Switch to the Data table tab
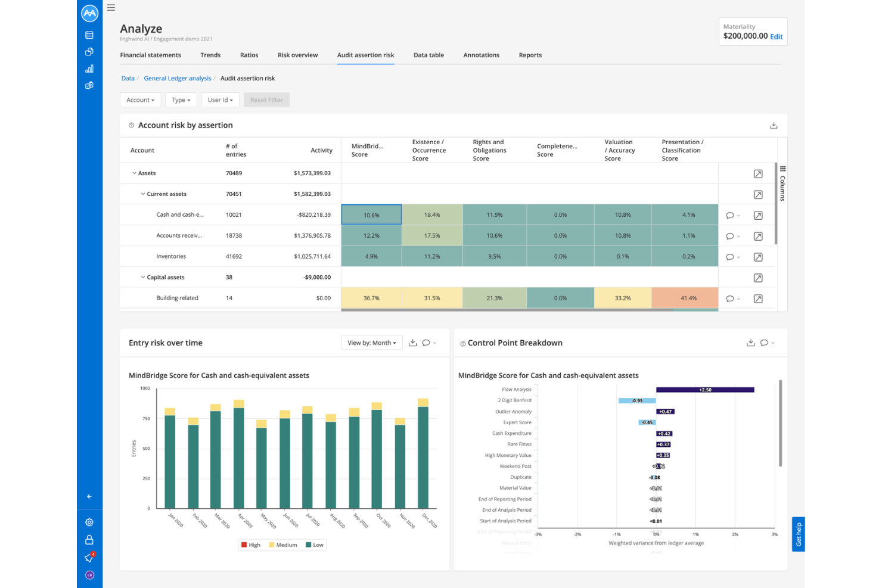Viewport: 882px width, 588px height. (x=429, y=55)
